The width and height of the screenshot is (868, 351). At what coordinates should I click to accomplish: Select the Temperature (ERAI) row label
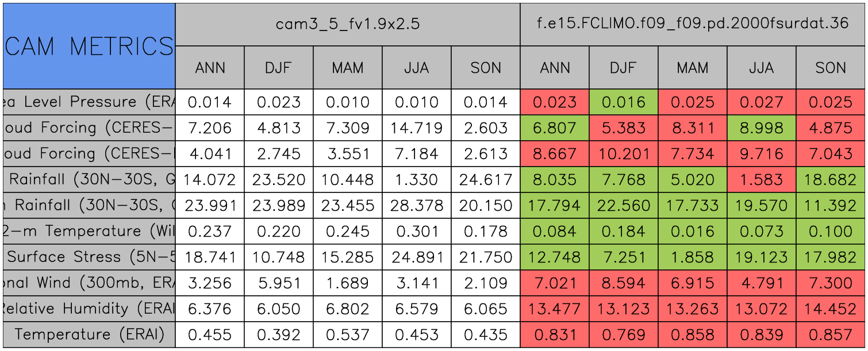pos(89,334)
